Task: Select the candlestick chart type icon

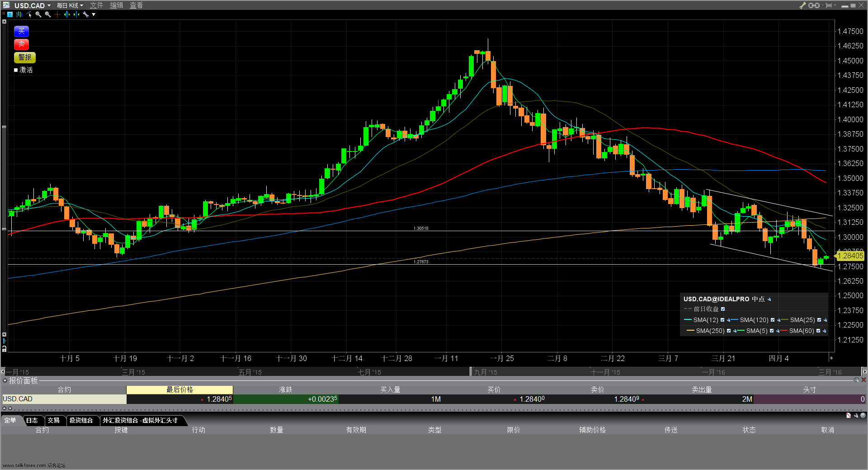Action: point(19,14)
